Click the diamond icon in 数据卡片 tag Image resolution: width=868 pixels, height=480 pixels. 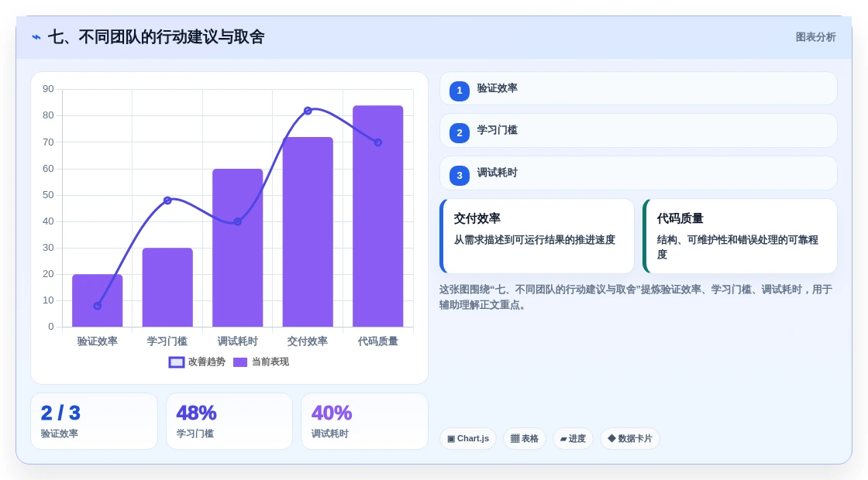(x=611, y=438)
